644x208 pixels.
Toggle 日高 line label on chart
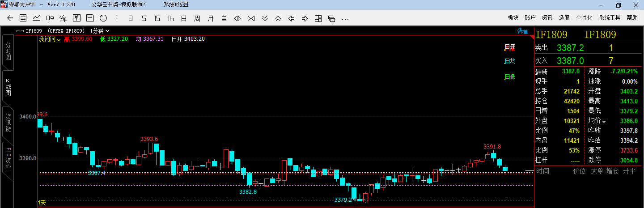510,47
